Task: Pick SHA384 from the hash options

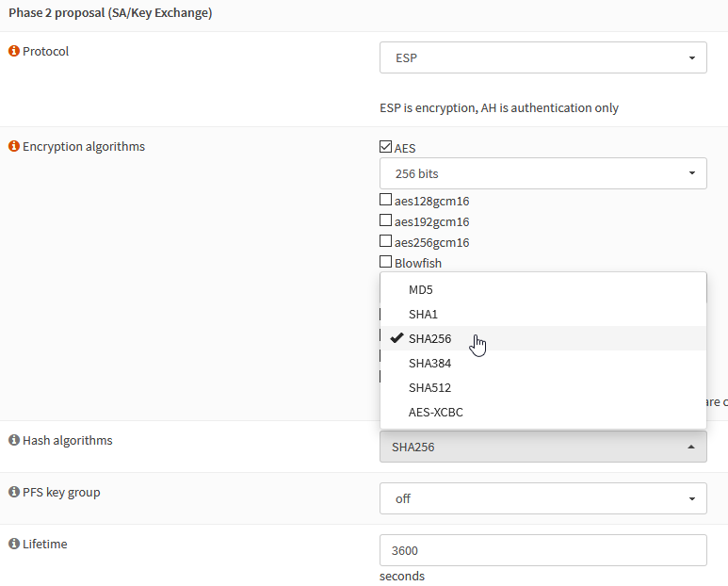Action: 429,364
